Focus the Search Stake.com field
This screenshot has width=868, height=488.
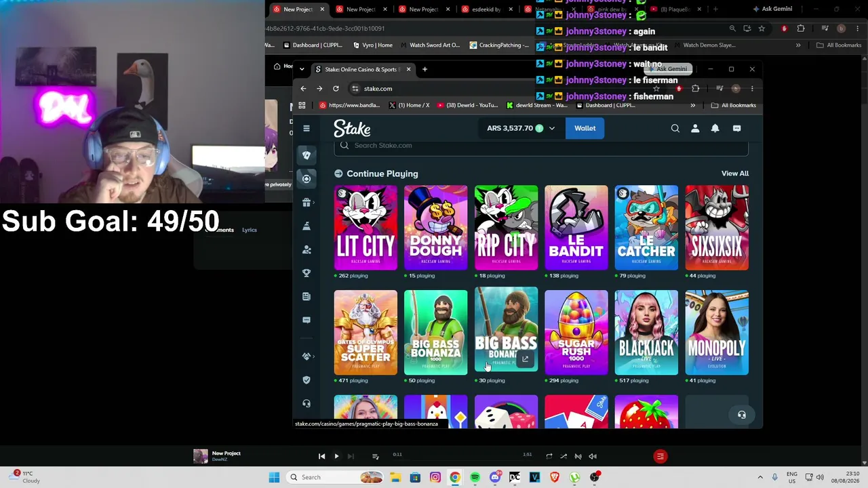tap(541, 147)
